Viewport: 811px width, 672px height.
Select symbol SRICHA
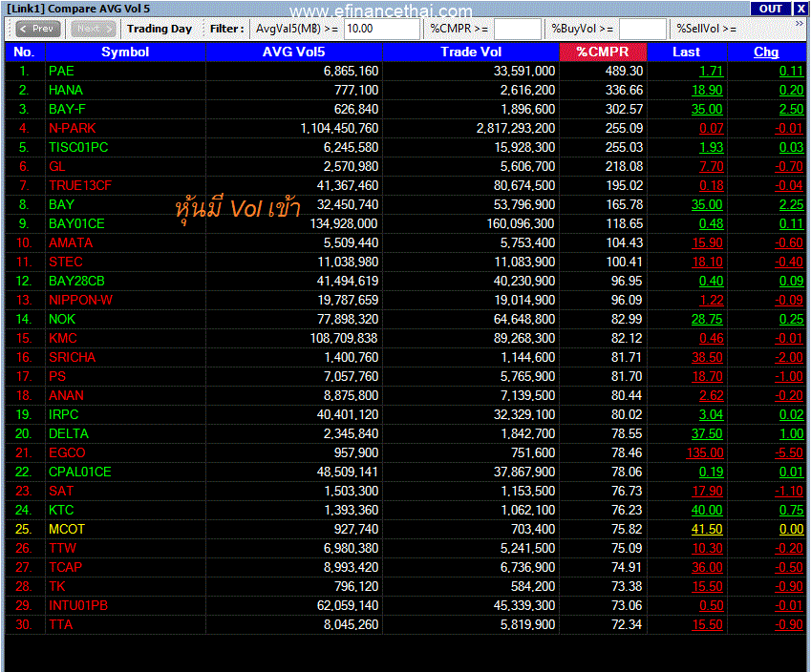[x=72, y=358]
